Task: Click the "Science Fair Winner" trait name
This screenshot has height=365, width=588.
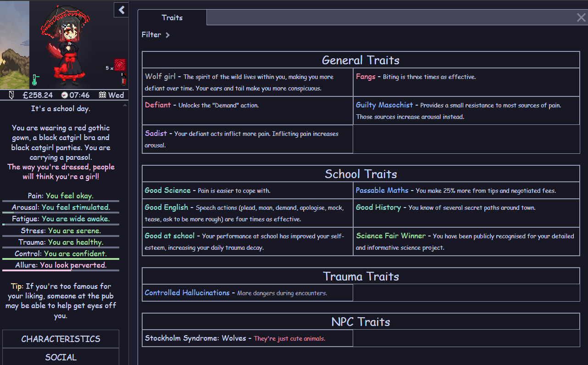Action: (391, 236)
